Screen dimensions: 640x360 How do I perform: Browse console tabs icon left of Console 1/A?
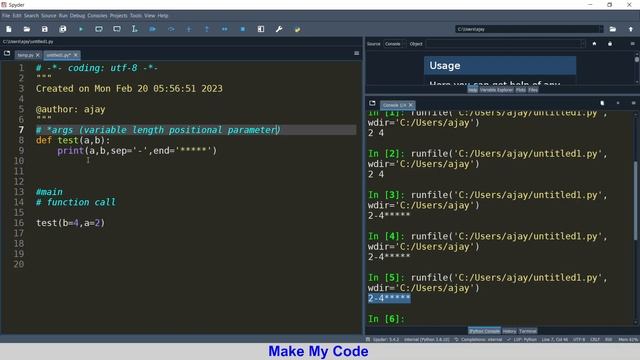click(372, 103)
